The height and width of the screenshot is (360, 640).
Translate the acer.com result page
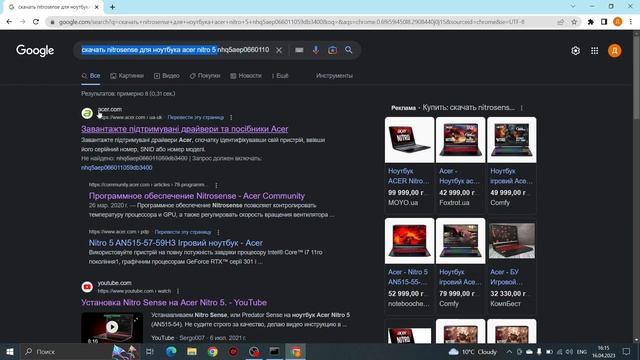(x=196, y=118)
